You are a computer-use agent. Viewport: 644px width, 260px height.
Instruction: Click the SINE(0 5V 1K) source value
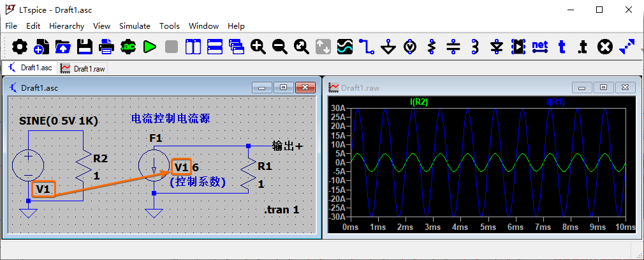(59, 121)
